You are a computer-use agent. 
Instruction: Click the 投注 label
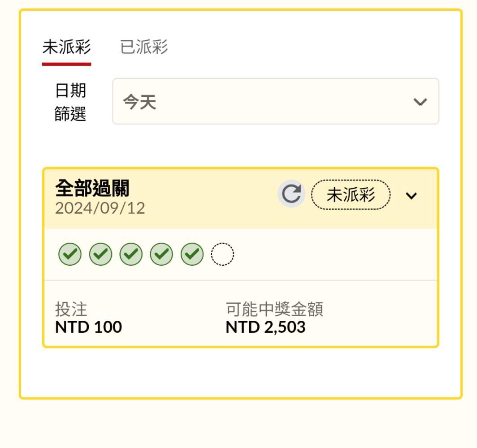coord(71,309)
